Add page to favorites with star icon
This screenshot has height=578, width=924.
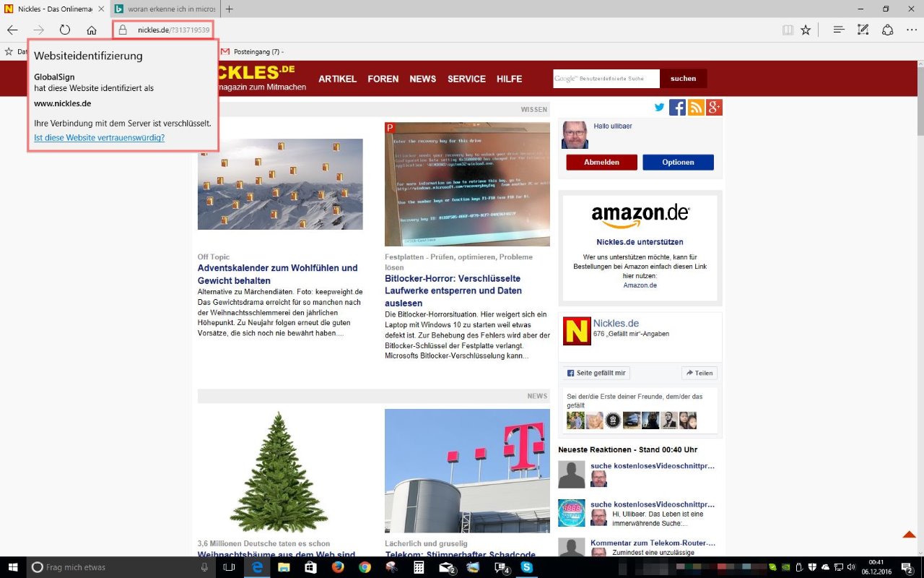[x=806, y=30]
